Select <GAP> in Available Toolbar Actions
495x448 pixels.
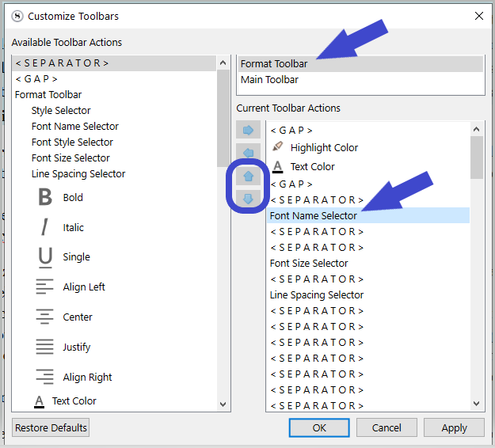(114, 79)
